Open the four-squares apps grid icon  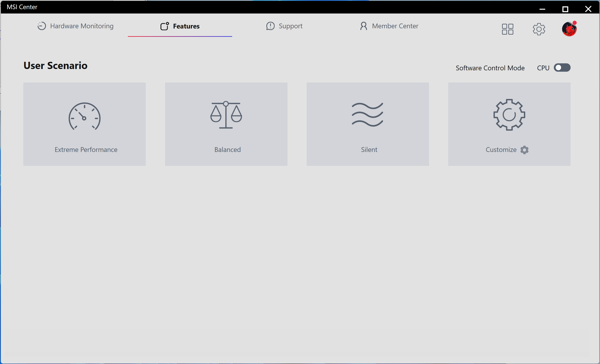pos(507,29)
